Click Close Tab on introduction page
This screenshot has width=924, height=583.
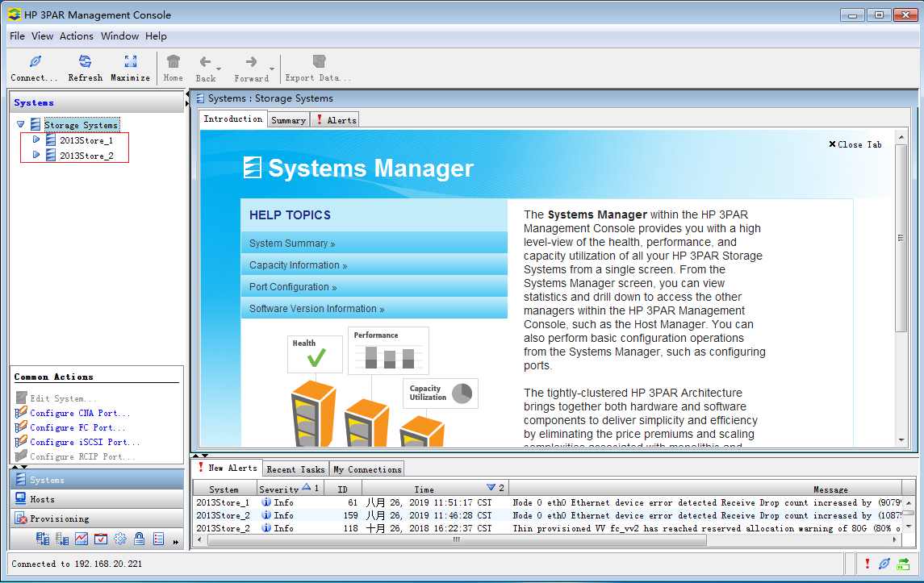[x=855, y=144]
